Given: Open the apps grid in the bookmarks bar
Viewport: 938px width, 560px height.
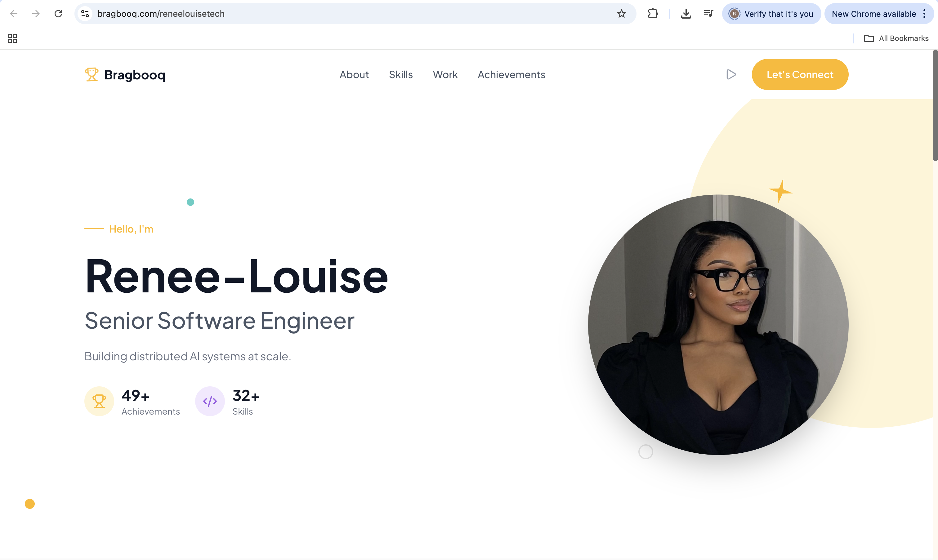Looking at the screenshot, I should click(x=12, y=38).
